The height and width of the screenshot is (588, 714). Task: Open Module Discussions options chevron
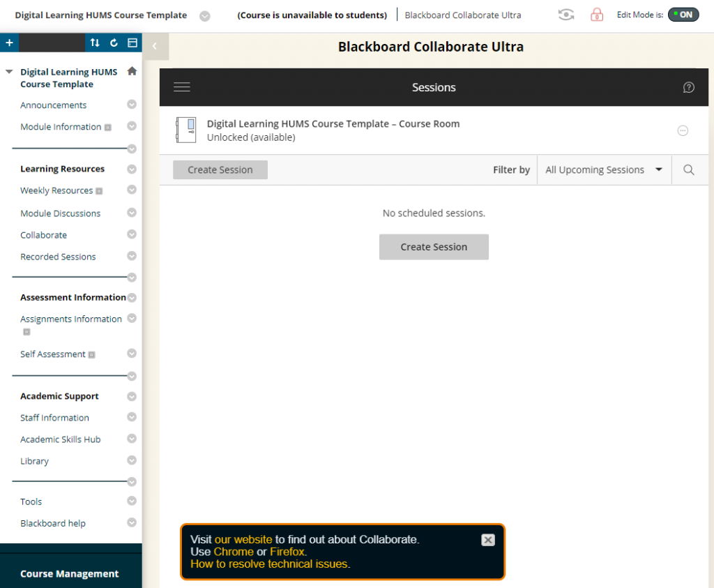(x=132, y=212)
